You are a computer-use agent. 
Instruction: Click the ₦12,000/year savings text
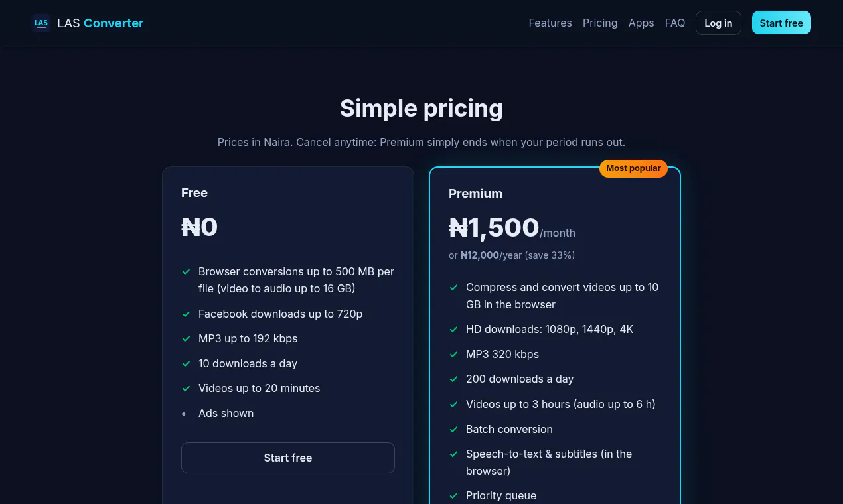512,255
